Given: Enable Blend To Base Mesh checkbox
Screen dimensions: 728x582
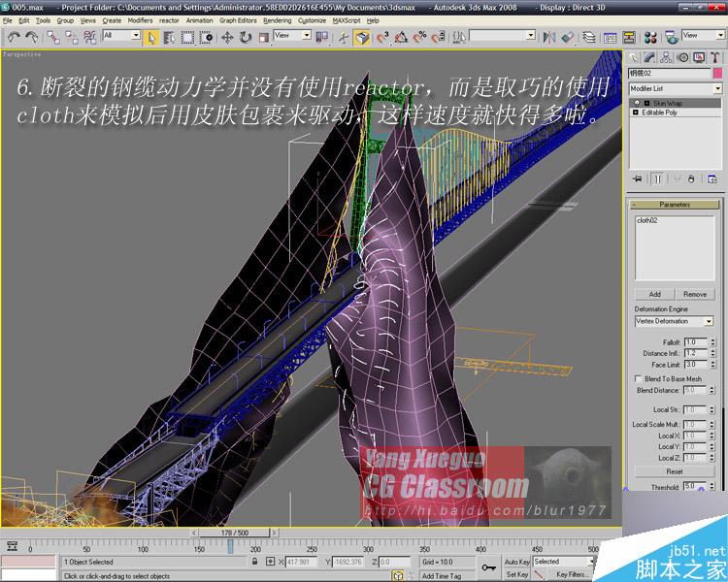Looking at the screenshot, I should (x=638, y=378).
